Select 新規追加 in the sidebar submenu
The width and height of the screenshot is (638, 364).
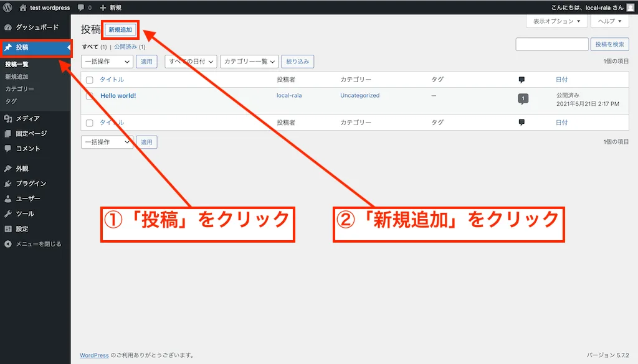[17, 77]
